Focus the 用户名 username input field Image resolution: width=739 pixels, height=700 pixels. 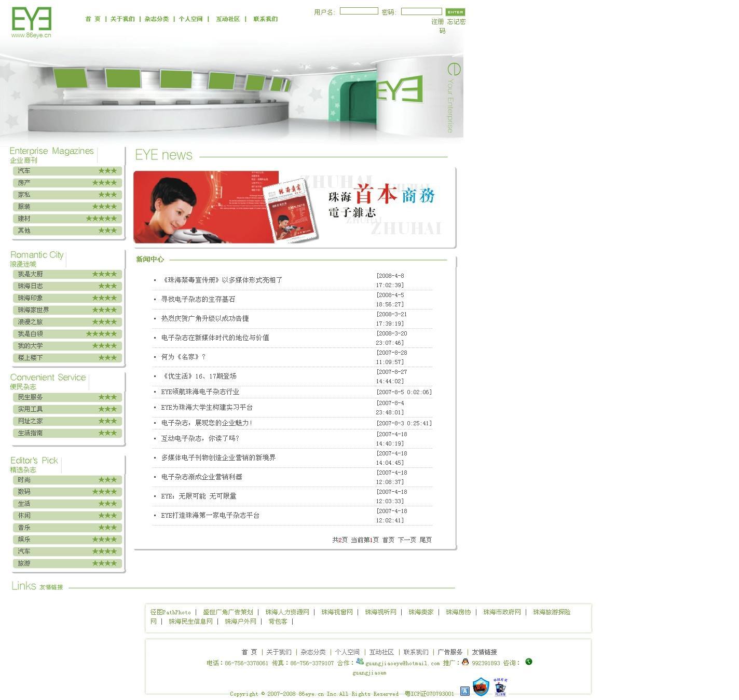(x=359, y=11)
